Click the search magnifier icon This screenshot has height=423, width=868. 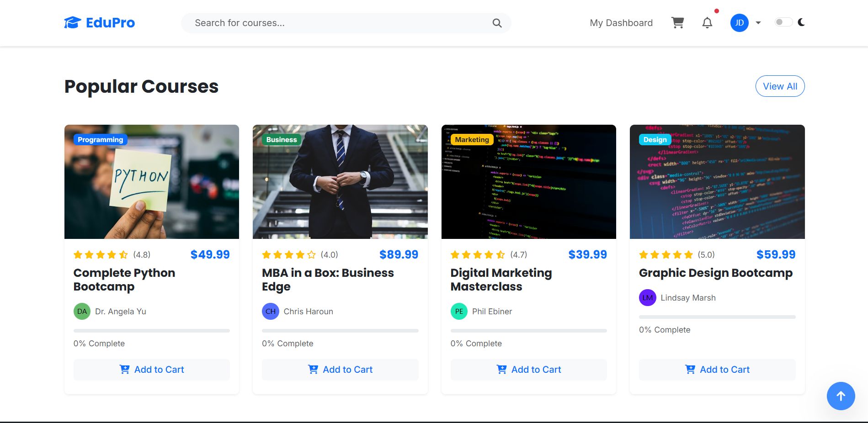click(497, 23)
